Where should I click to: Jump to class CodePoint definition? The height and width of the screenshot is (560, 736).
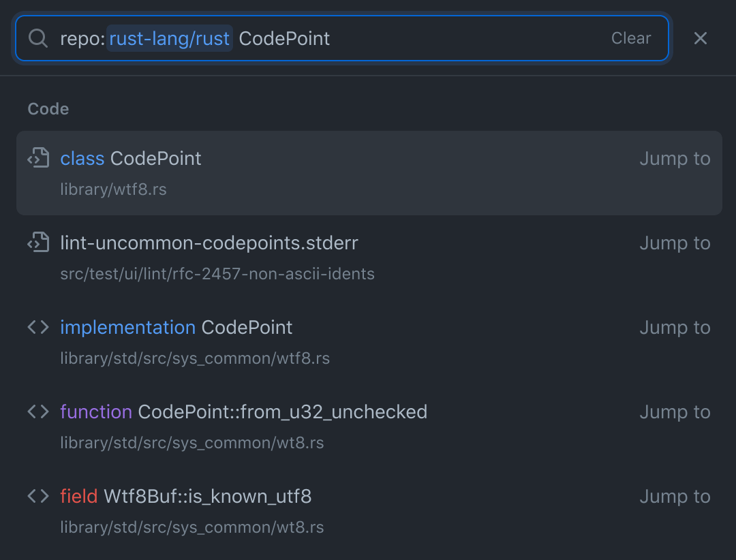(674, 159)
